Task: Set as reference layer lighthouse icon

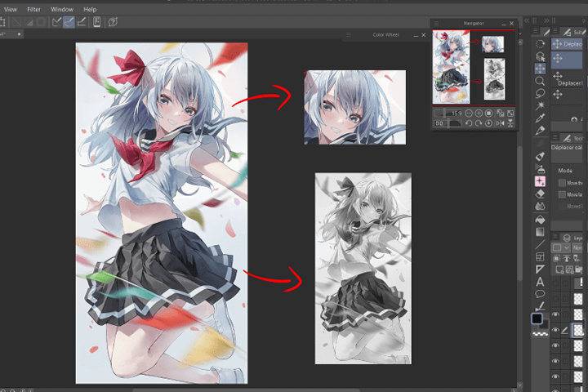Action: click(567, 258)
